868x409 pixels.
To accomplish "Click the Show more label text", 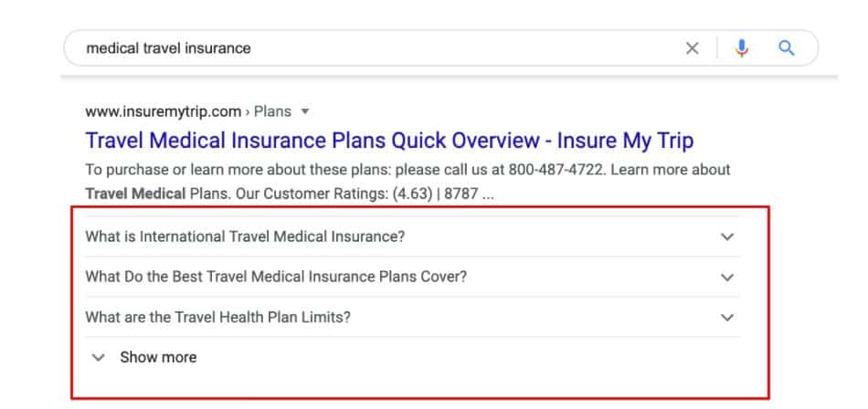I will tap(158, 358).
